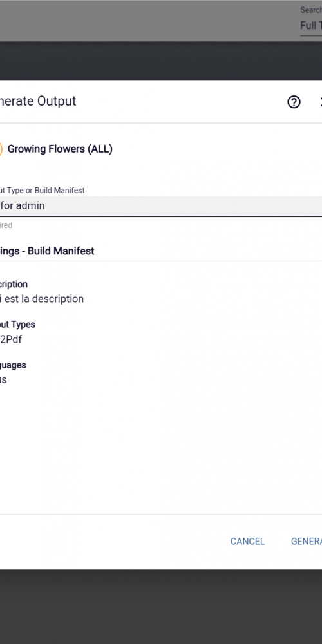This screenshot has height=644, width=322.
Task: Click the Output Type or Build Manifest label
Action: 43,191
